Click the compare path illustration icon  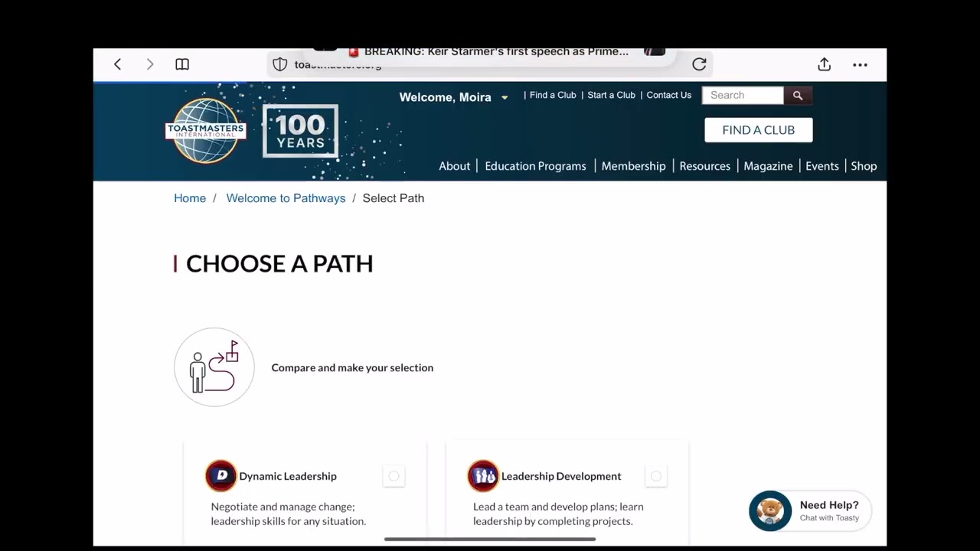tap(214, 367)
